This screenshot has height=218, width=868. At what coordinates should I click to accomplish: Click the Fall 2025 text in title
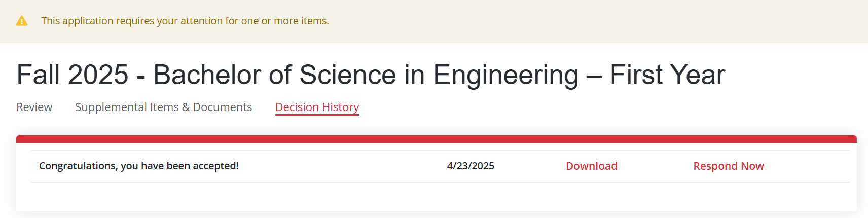coord(73,75)
